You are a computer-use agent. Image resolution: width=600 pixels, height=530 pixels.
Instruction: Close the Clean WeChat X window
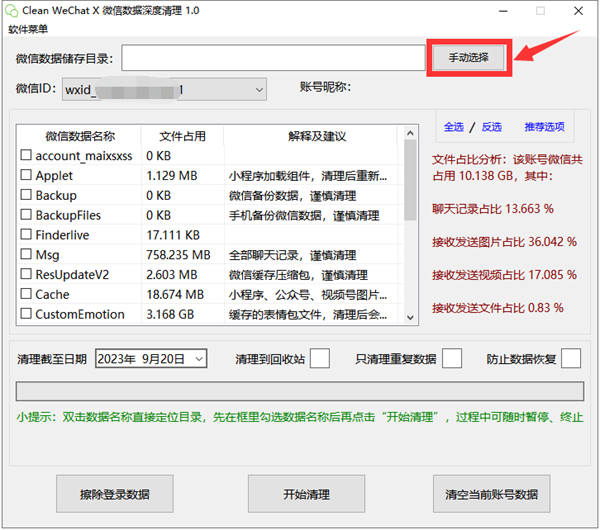coord(579,11)
